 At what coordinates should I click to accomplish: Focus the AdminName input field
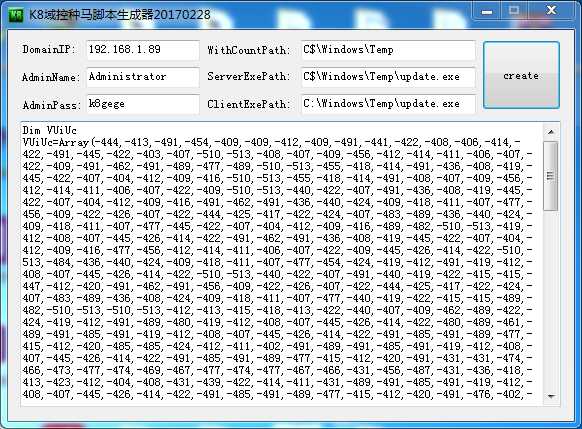(143, 77)
